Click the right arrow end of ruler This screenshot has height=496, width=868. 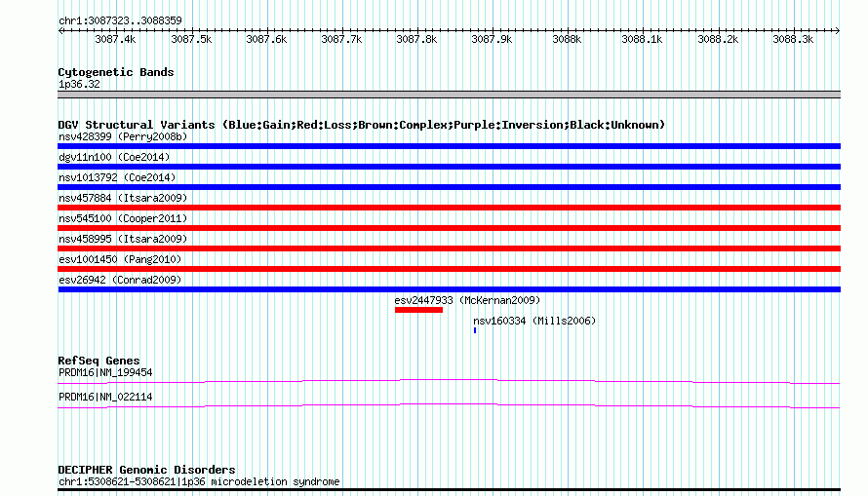[x=837, y=30]
